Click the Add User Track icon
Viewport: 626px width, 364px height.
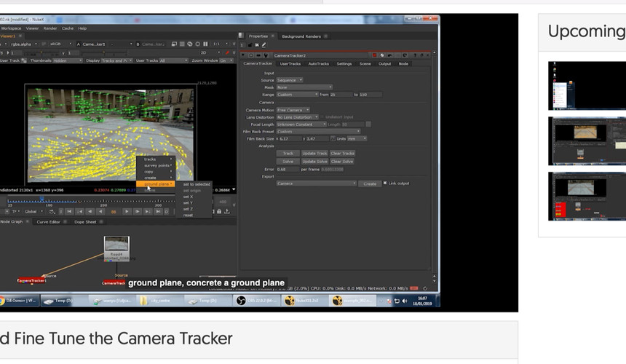click(x=24, y=60)
